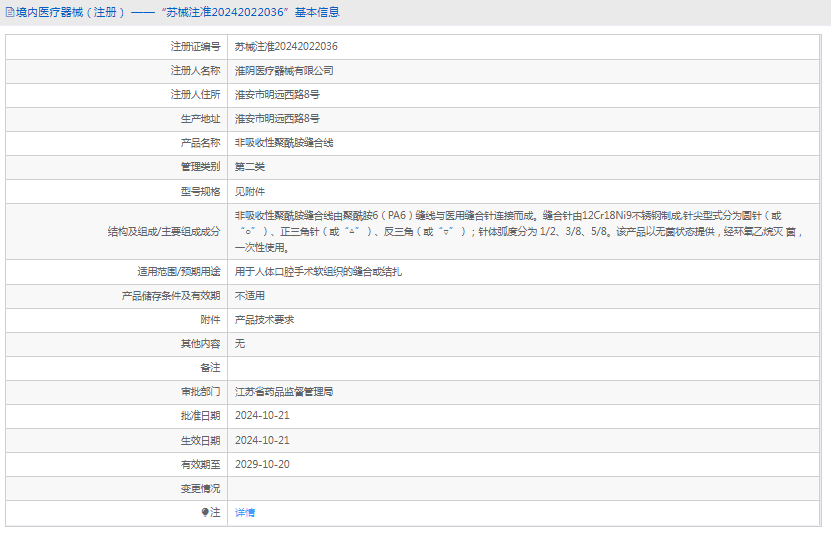Screen dimensions: 831x535
Task: Select the 见附件 model specification value
Action: (x=250, y=191)
